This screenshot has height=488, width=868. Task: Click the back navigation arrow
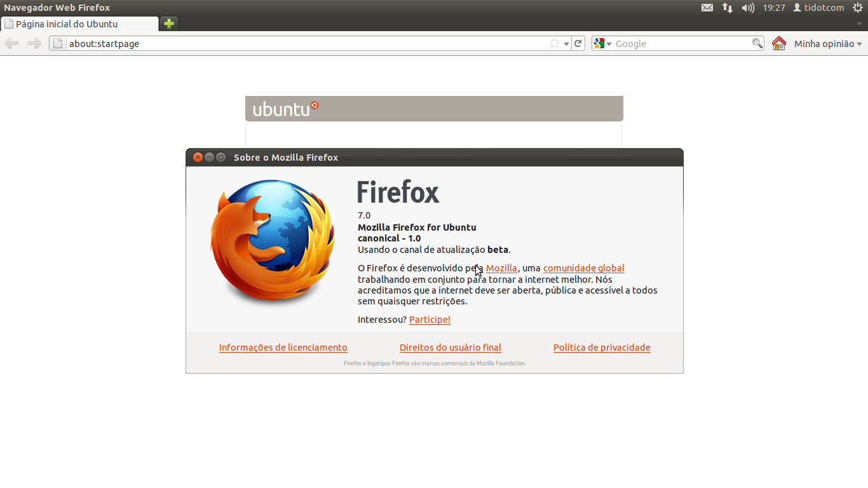[11, 43]
